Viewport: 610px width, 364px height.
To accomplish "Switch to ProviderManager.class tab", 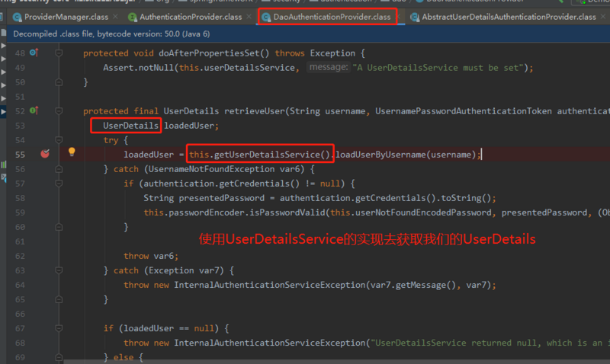I will coord(66,17).
